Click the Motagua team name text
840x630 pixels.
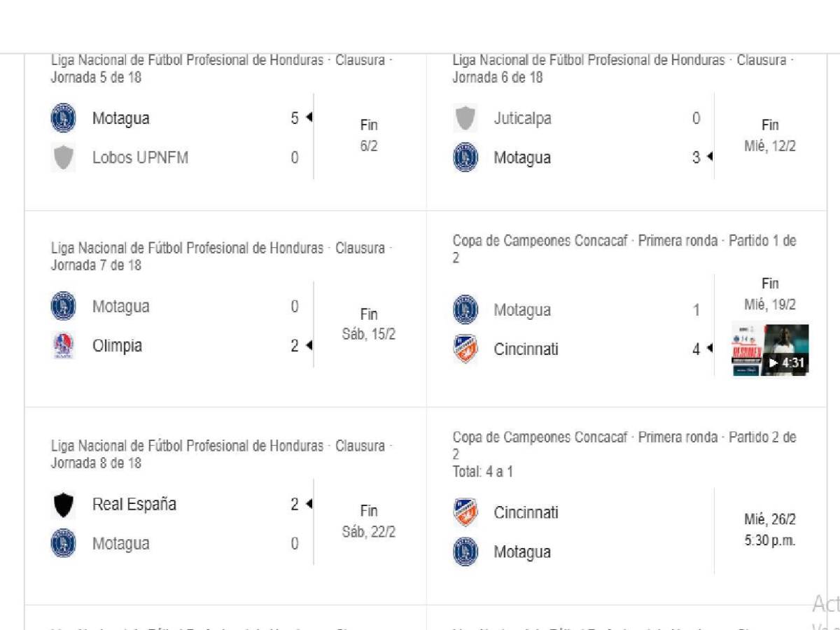tap(121, 118)
